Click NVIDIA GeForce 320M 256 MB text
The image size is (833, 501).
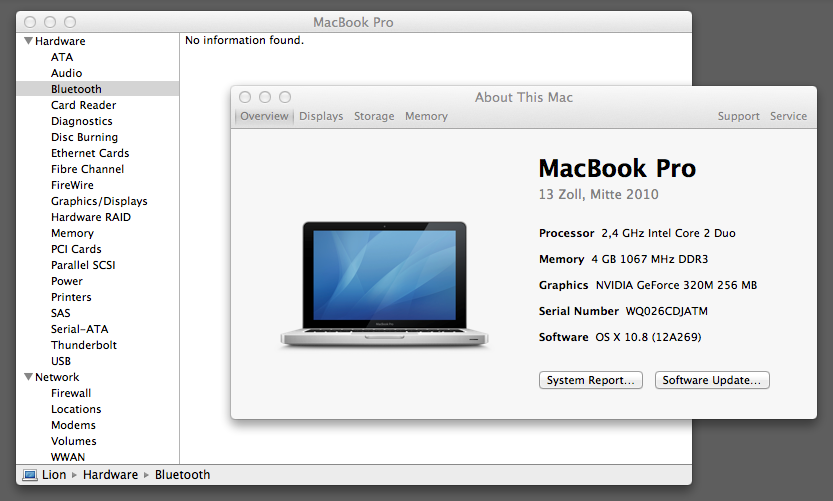click(676, 285)
